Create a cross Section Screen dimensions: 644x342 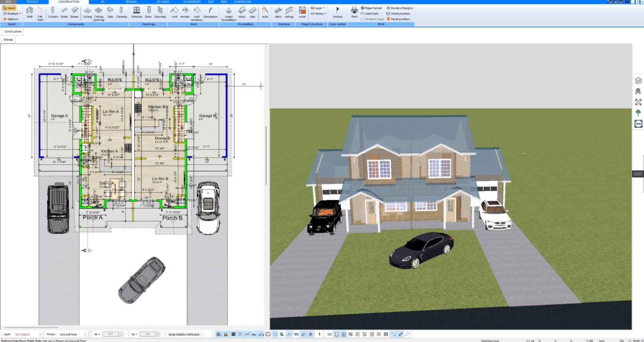338,12
